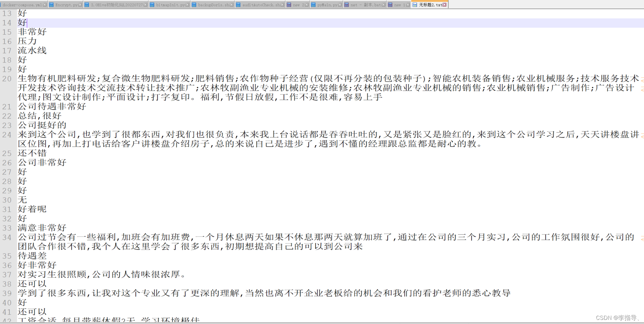The image size is (644, 324).
Task: Select the active 无标题2.txt tab
Action: pos(430,5)
